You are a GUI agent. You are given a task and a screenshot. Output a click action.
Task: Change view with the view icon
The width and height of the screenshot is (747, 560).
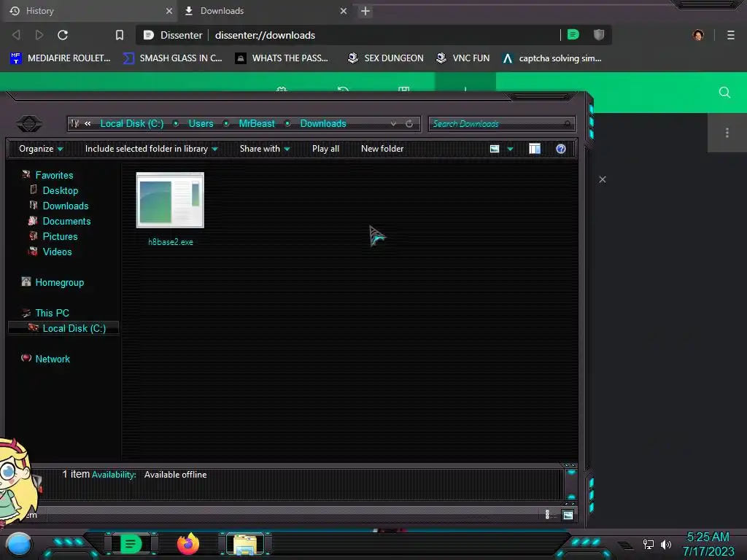[x=495, y=149]
